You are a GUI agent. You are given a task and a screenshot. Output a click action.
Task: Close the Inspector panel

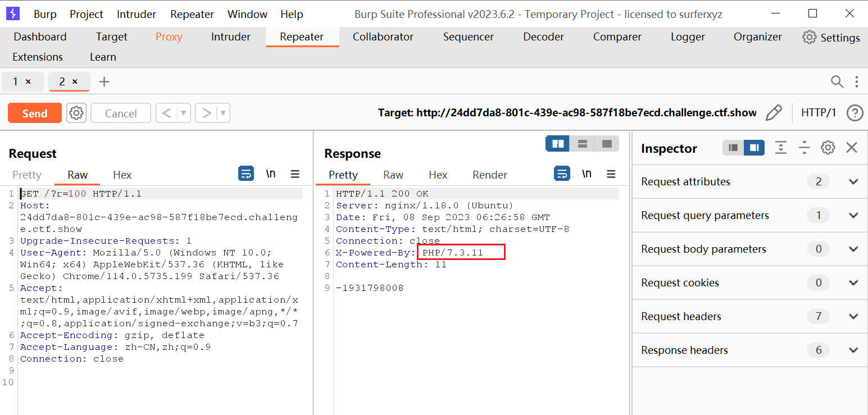[x=852, y=148]
